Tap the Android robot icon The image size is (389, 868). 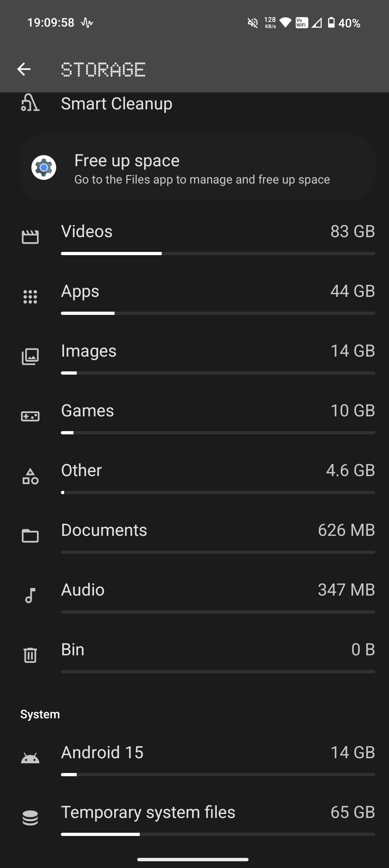tap(30, 758)
